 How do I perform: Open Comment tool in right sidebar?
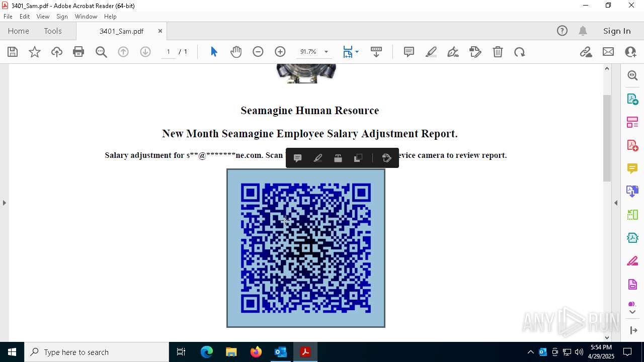pyautogui.click(x=632, y=168)
